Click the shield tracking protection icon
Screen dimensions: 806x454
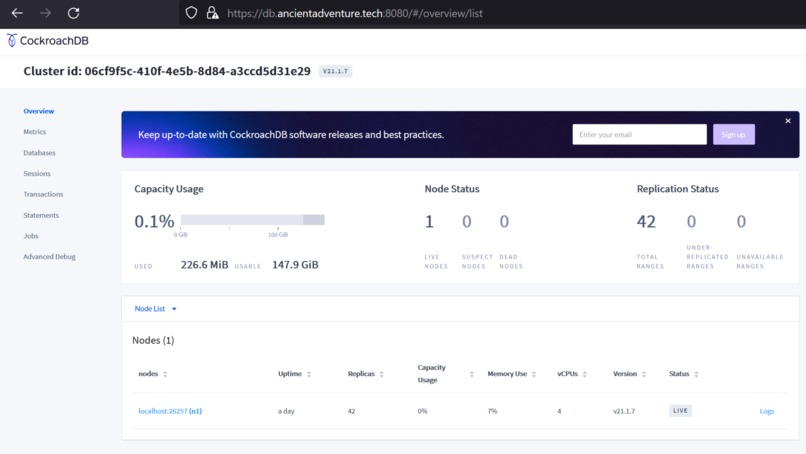191,13
